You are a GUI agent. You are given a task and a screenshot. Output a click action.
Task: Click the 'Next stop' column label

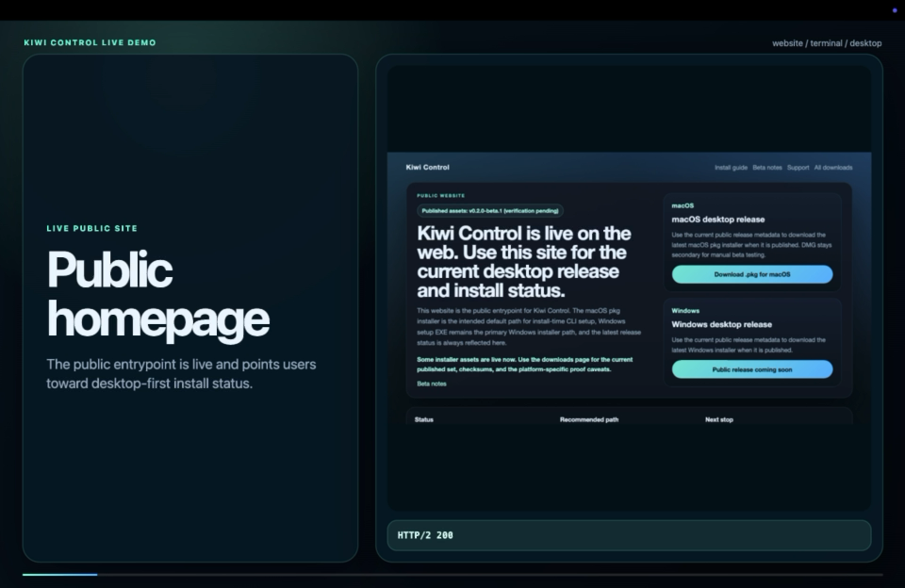pyautogui.click(x=718, y=419)
